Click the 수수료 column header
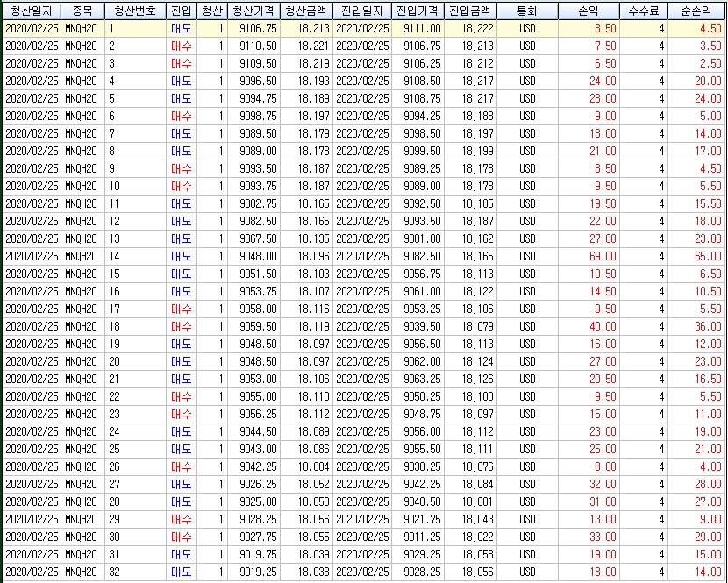 pos(644,11)
